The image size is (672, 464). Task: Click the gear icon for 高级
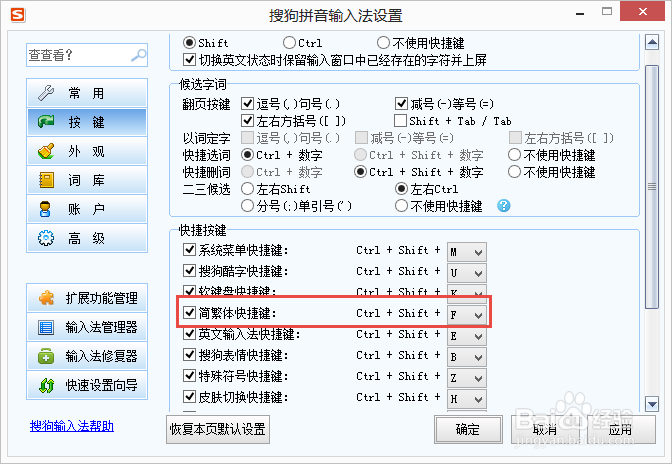(x=46, y=238)
